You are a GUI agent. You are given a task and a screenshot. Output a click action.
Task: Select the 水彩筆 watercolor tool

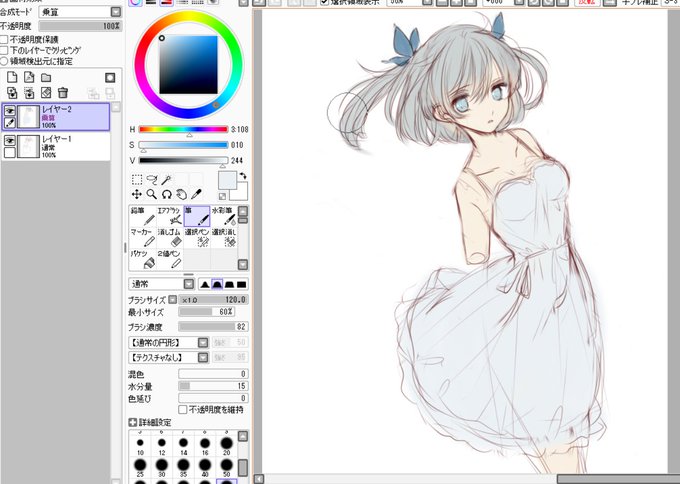224,216
